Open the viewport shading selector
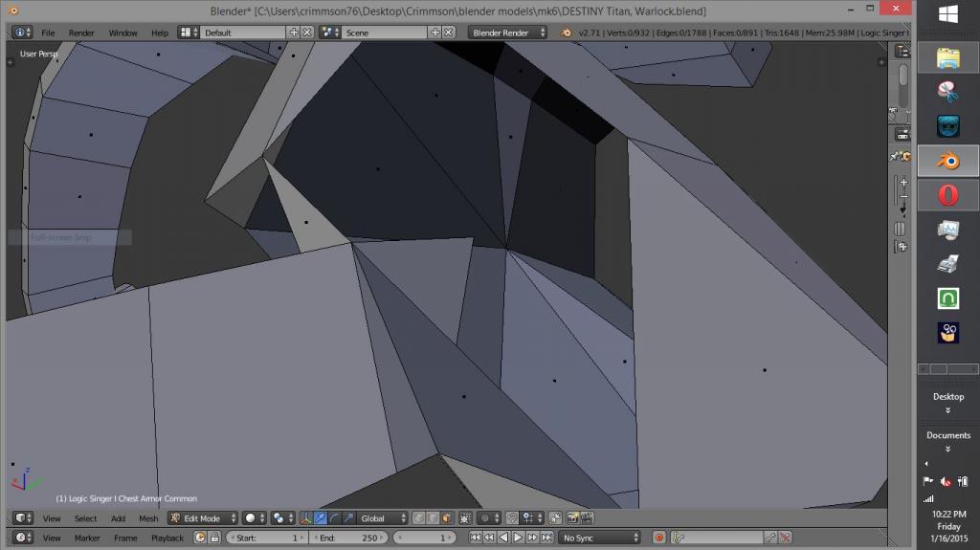980x550 pixels. pyautogui.click(x=254, y=518)
